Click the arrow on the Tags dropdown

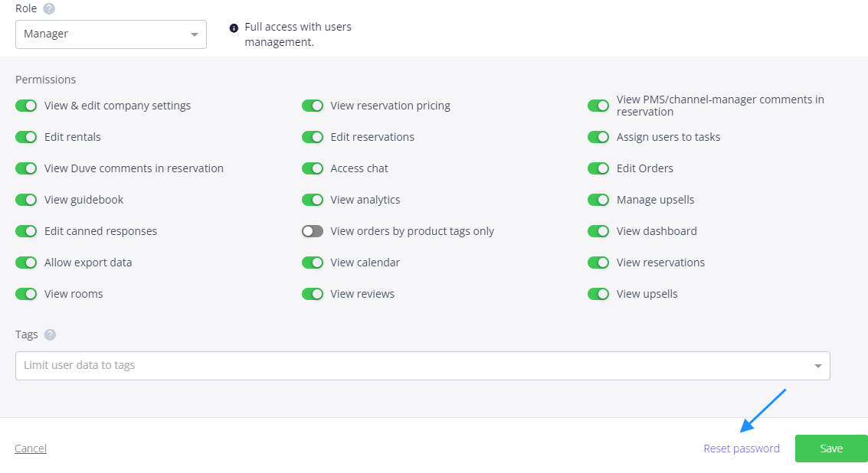(x=817, y=366)
